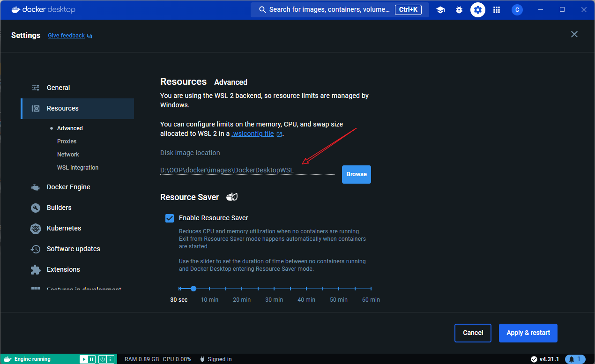Click the CPU 0.00% status entry
Image resolution: width=595 pixels, height=364 pixels.
[x=177, y=359]
